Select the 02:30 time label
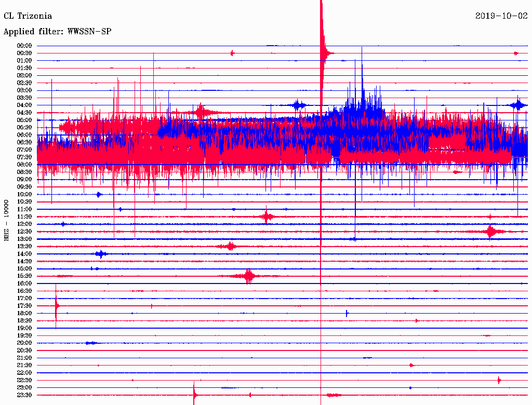This screenshot has height=405, width=532. [24, 83]
